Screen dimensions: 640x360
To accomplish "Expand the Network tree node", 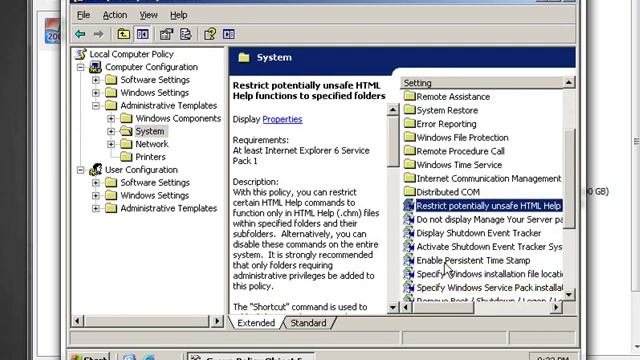I will coord(111,144).
